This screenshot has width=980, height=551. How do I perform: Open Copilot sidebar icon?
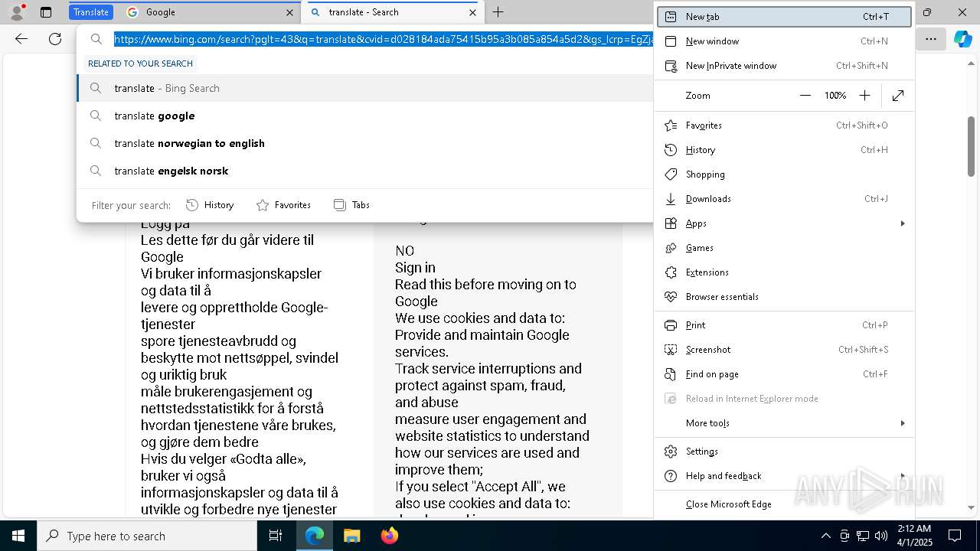962,39
